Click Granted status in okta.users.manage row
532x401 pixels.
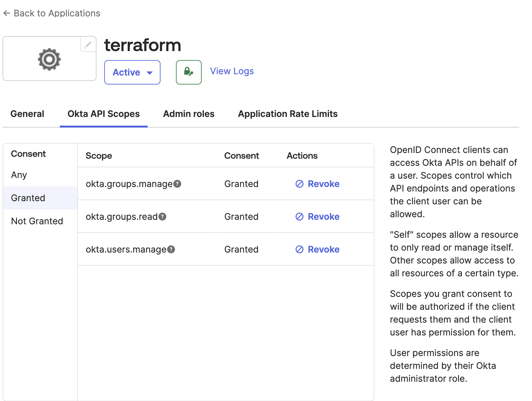pos(242,249)
